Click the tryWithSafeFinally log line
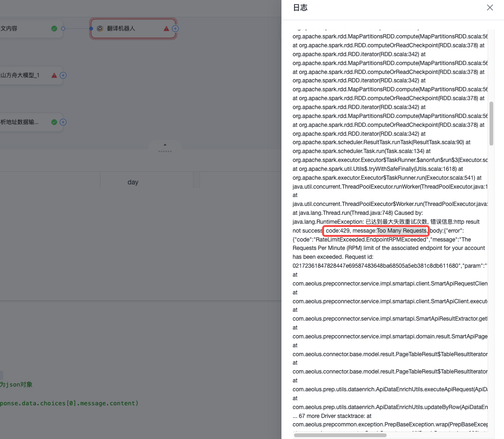Screen dimensions: 504x439 (378, 169)
